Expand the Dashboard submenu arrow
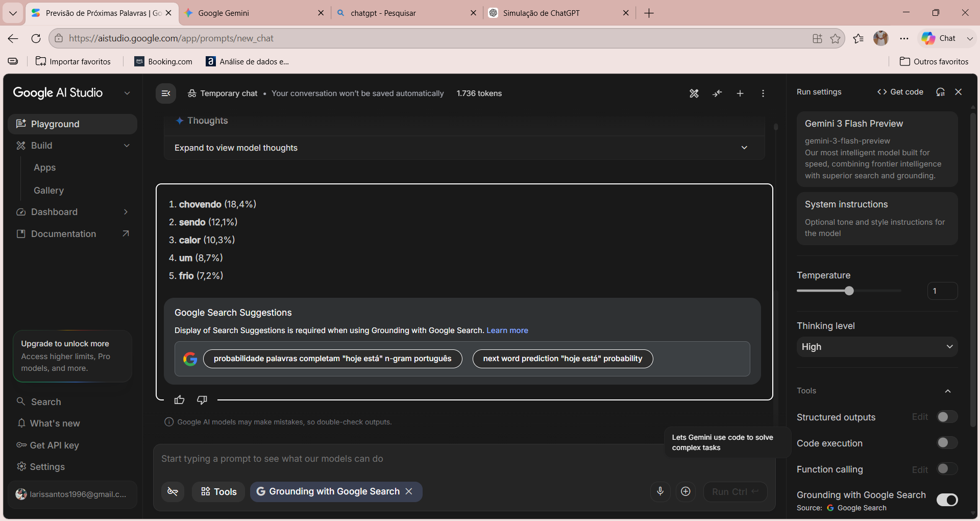The image size is (980, 521). point(126,212)
